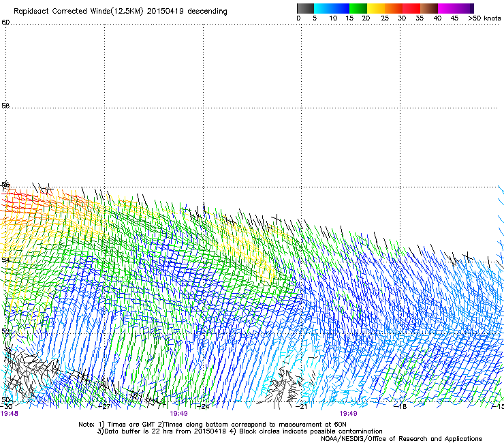Viewport: 504px width, 443px height.
Task: Pick the yellow 20–25 knots legend segment
Action: coord(376,8)
